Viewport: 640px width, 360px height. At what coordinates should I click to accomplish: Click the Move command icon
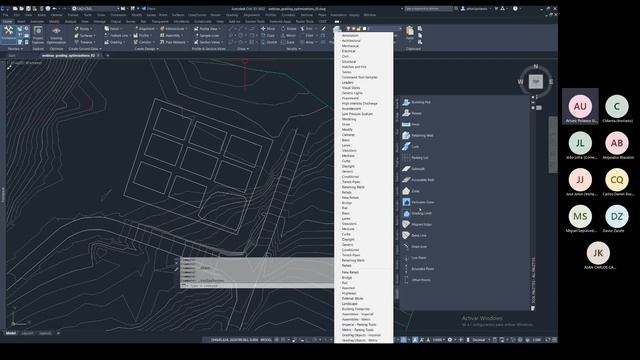[268, 29]
